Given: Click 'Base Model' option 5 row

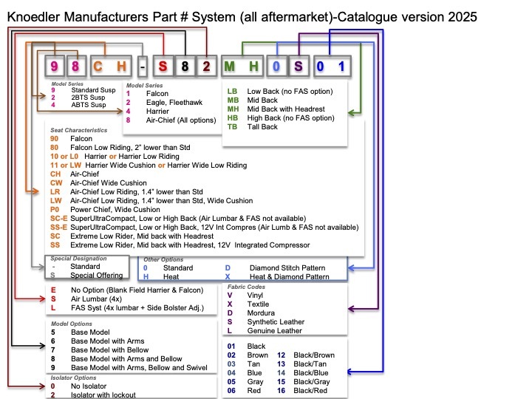Looking at the screenshot, I should coord(81,332).
